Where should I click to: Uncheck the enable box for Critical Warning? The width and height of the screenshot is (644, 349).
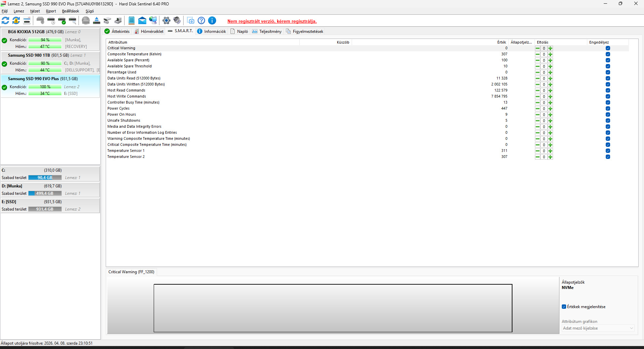tap(608, 48)
